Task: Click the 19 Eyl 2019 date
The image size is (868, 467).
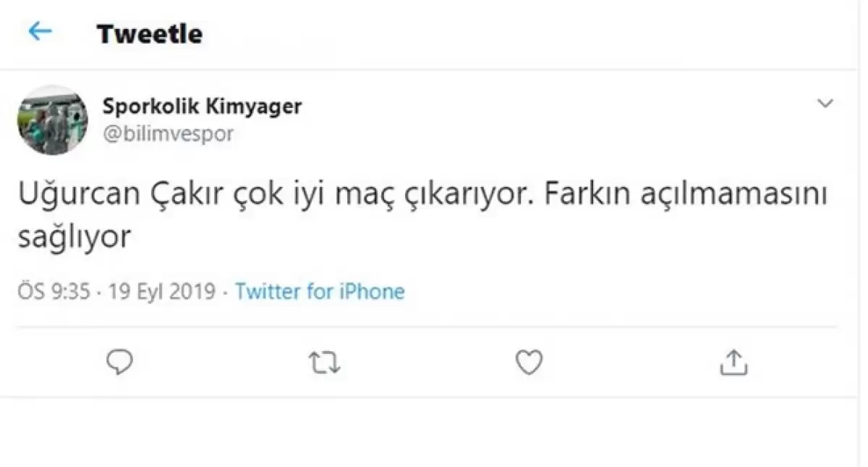Action: pyautogui.click(x=162, y=292)
